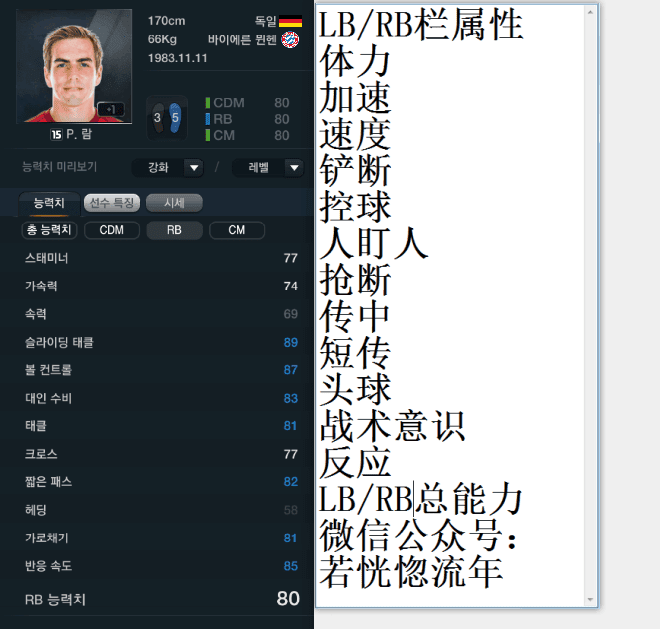Click the 15 season badge beside P. 람
Screen dimensions: 660x629
pos(56,135)
